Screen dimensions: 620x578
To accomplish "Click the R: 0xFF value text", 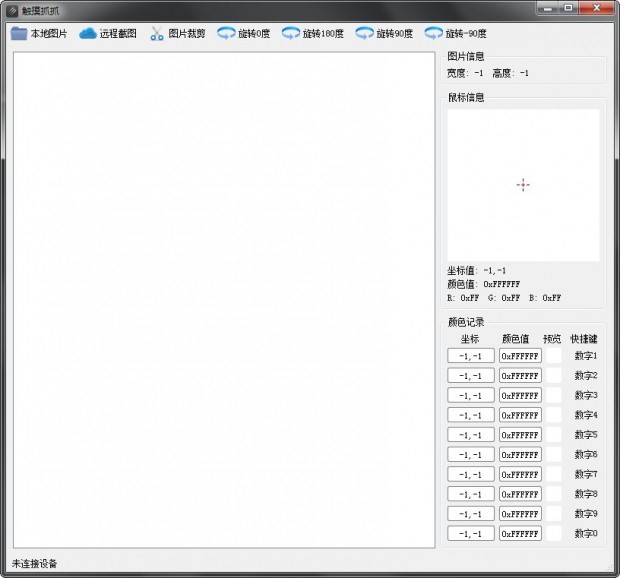I will pyautogui.click(x=463, y=298).
